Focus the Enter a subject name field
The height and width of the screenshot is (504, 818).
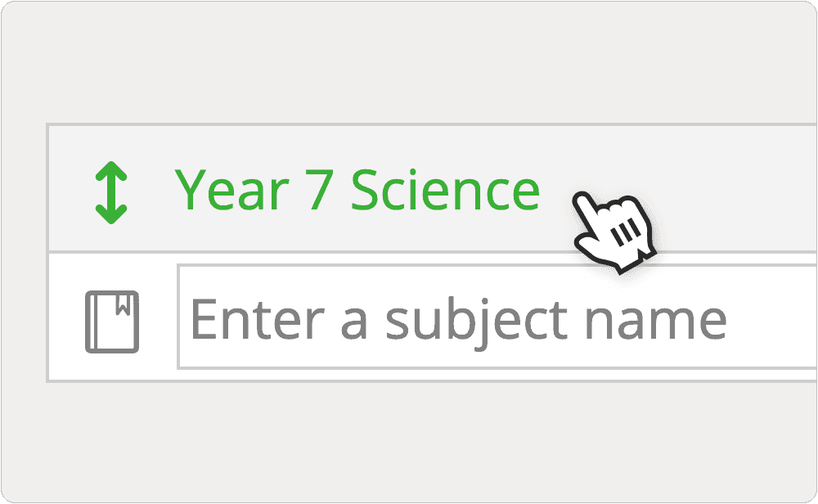(x=497, y=317)
